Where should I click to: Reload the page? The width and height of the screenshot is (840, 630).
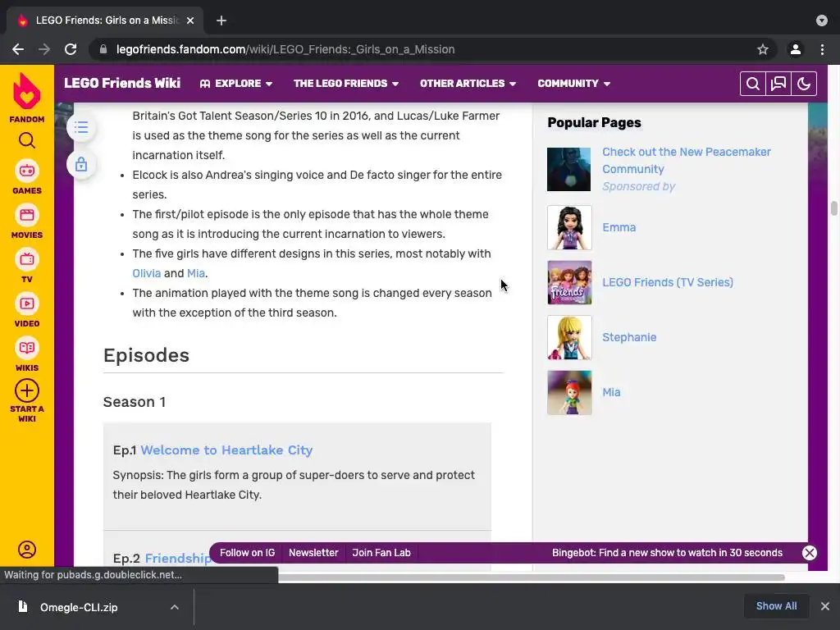click(71, 49)
